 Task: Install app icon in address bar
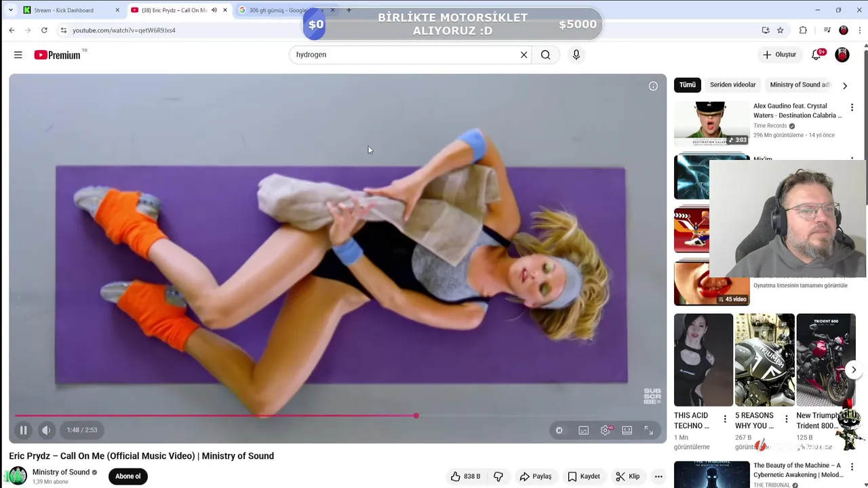766,30
